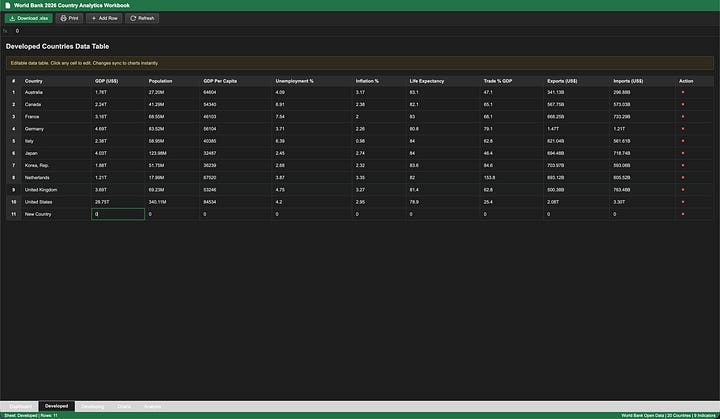
Task: Delete the Germany row
Action: pyautogui.click(x=683, y=129)
